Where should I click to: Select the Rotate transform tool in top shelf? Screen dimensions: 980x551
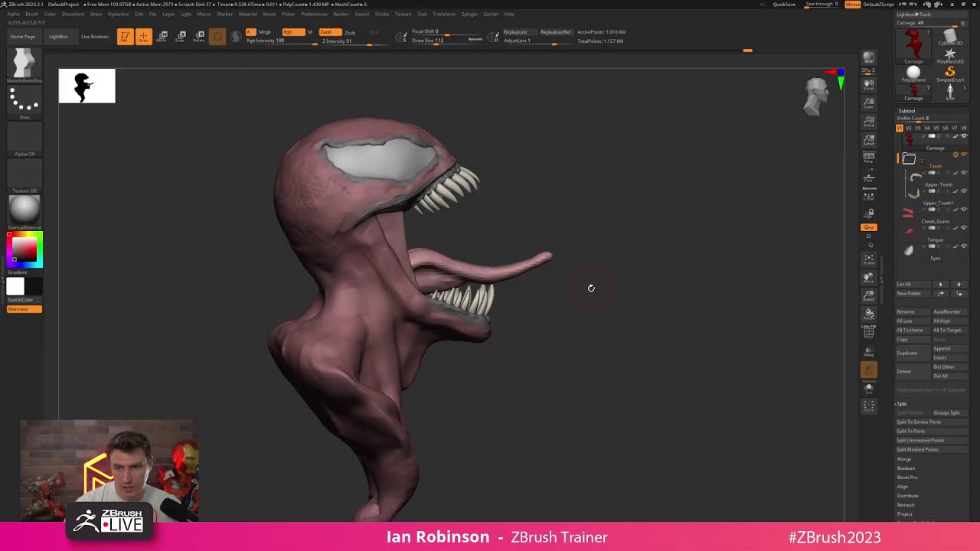(199, 37)
